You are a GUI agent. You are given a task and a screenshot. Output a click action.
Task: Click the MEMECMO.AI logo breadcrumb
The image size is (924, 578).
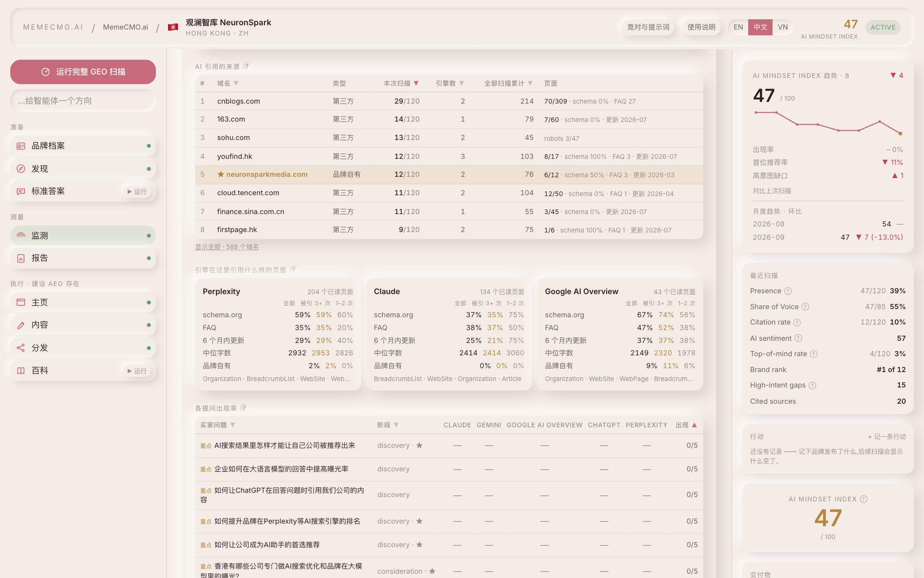coord(53,27)
